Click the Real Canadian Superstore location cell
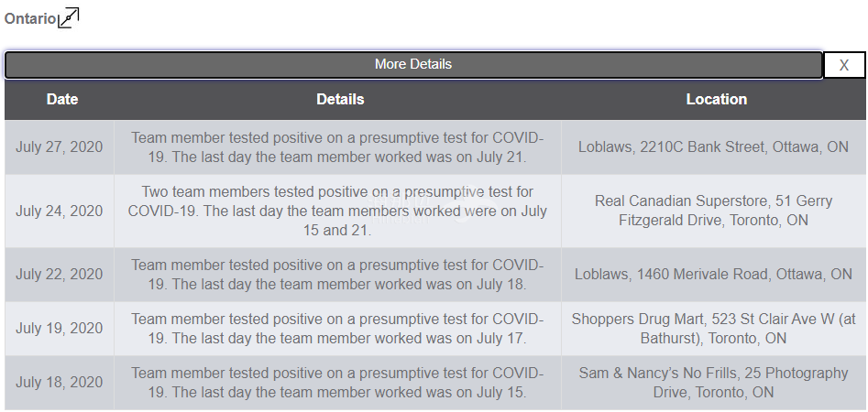Image resolution: width=868 pixels, height=412 pixels. click(x=713, y=211)
